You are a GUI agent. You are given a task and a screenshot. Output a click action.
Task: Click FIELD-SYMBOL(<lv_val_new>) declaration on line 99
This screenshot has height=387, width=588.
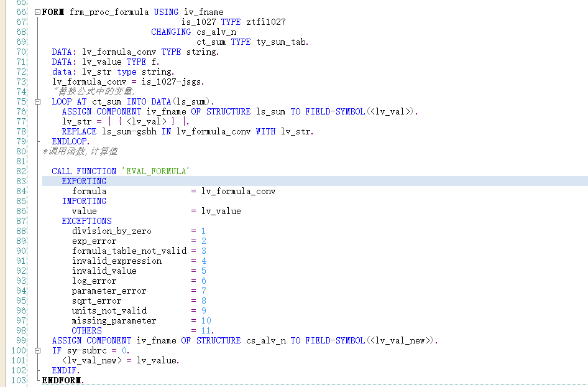click(x=370, y=340)
